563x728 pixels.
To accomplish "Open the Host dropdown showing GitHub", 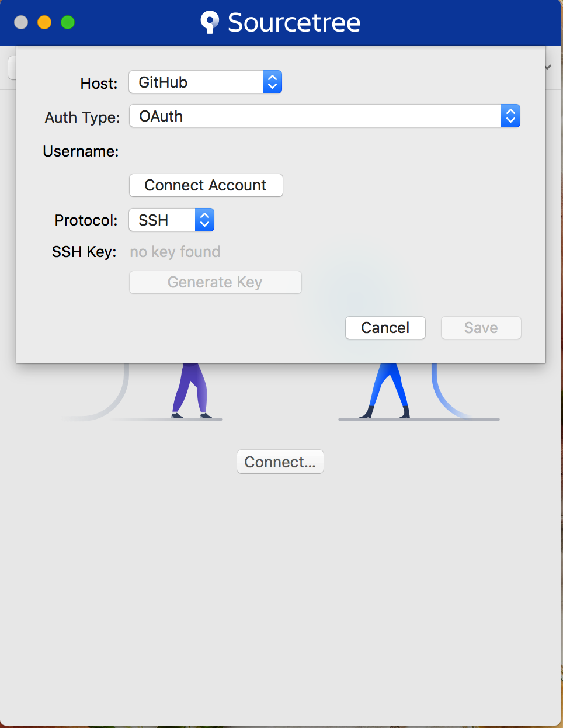I will tap(206, 82).
